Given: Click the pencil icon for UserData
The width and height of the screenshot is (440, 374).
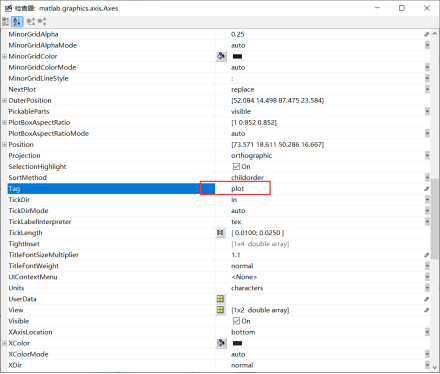Looking at the screenshot, I should point(426,299).
